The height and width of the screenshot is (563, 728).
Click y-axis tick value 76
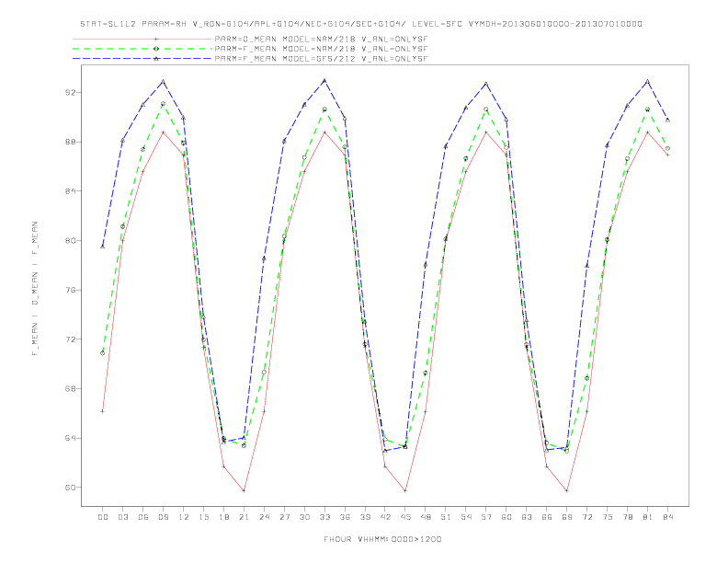tap(70, 290)
